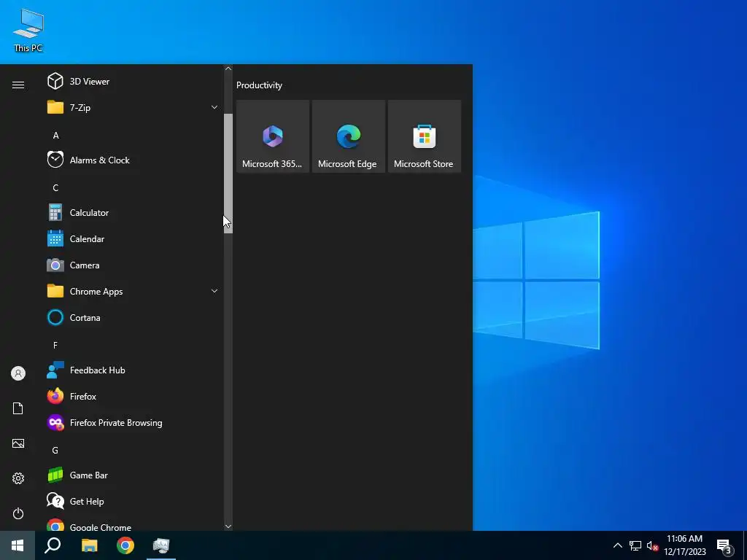
Task: Open the user account menu
Action: coord(18,373)
